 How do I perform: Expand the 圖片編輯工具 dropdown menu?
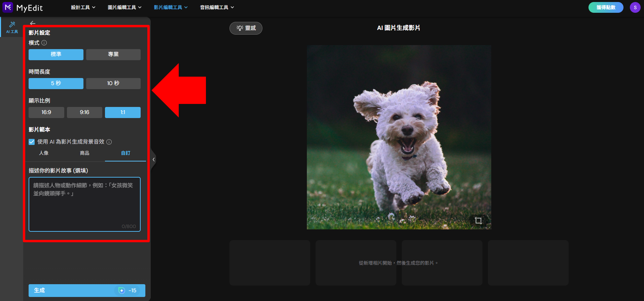tap(124, 7)
